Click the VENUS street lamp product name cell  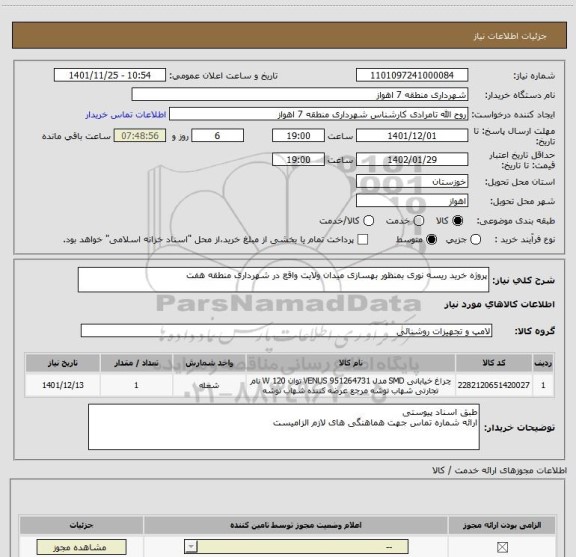pos(350,385)
